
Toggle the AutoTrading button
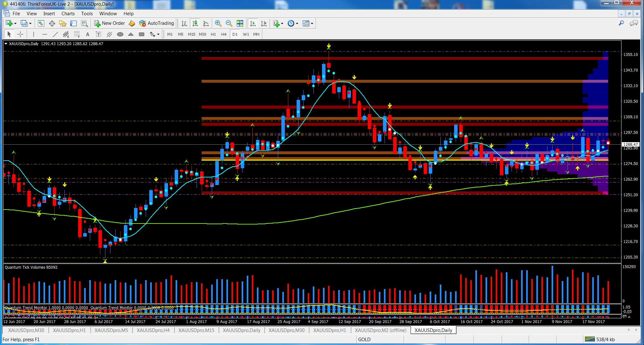pyautogui.click(x=157, y=23)
